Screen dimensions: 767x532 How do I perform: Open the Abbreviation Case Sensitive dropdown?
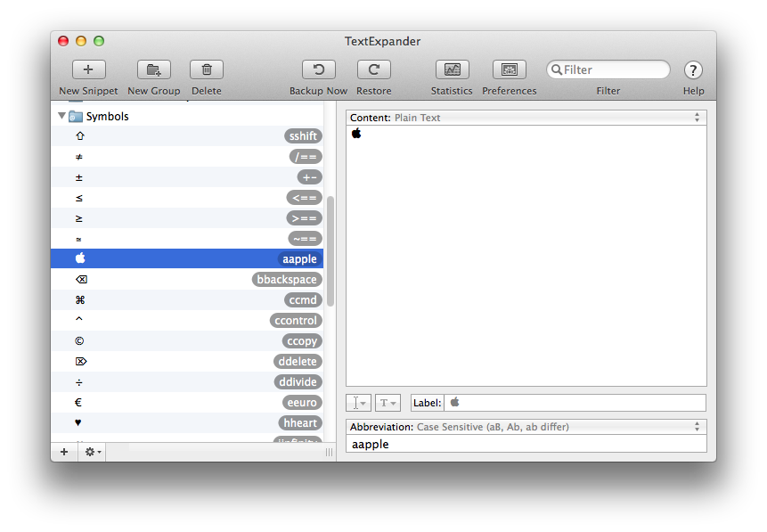tap(526, 427)
